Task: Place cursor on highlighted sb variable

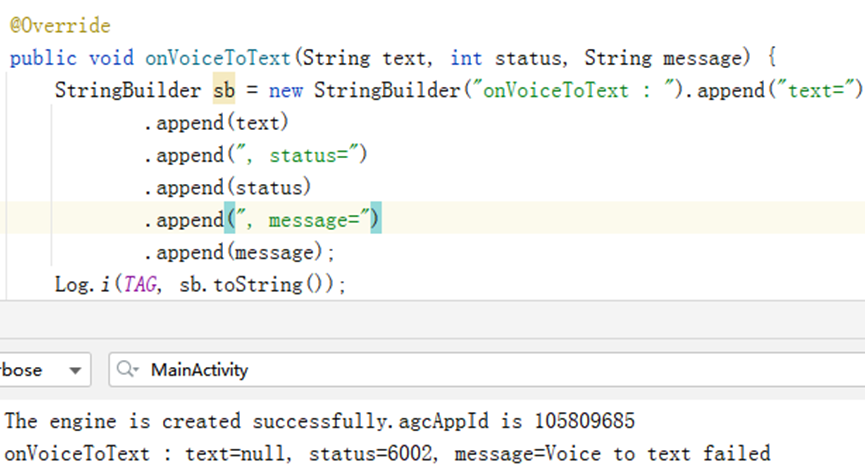Action: [x=224, y=90]
